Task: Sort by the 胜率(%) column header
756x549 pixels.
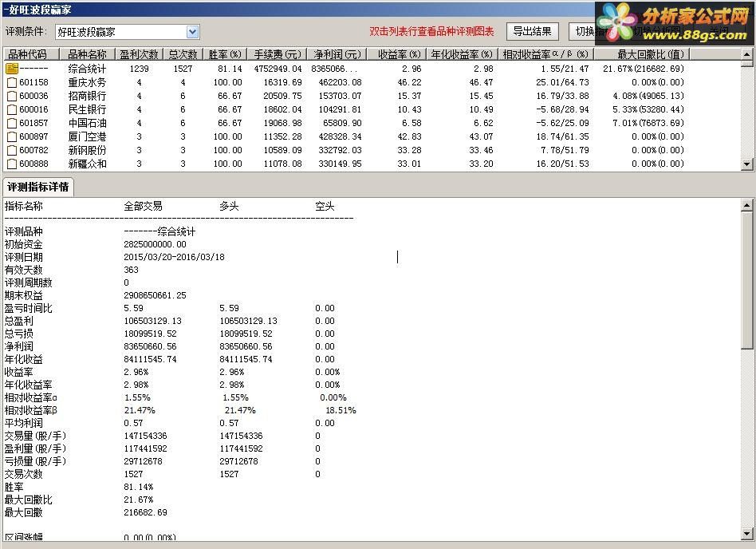Action: point(225,54)
